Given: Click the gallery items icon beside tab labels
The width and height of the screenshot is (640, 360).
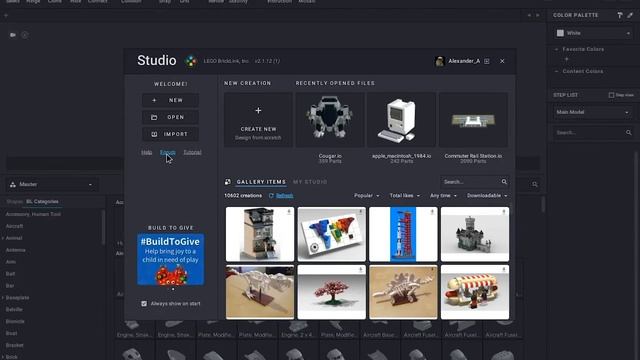Looking at the screenshot, I should point(228,182).
